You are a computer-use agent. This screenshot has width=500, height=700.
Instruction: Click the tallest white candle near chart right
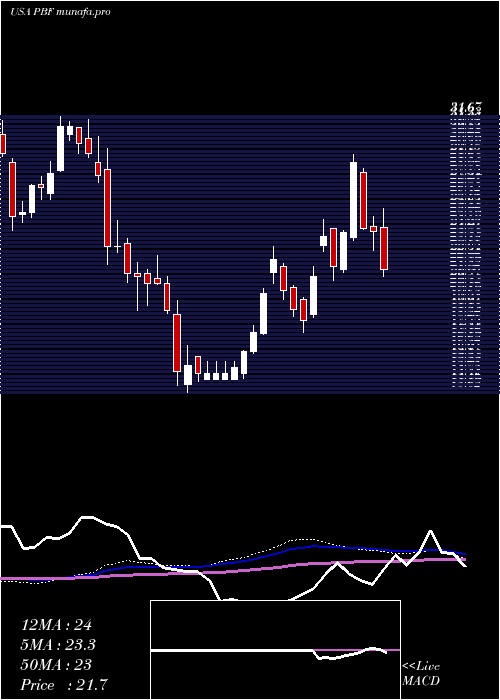tap(354, 200)
